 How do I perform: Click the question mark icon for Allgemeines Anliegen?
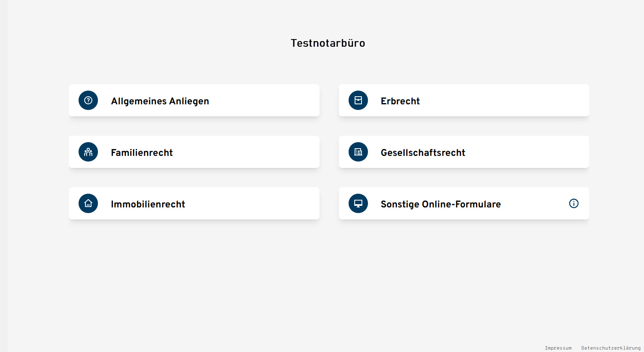tap(88, 100)
